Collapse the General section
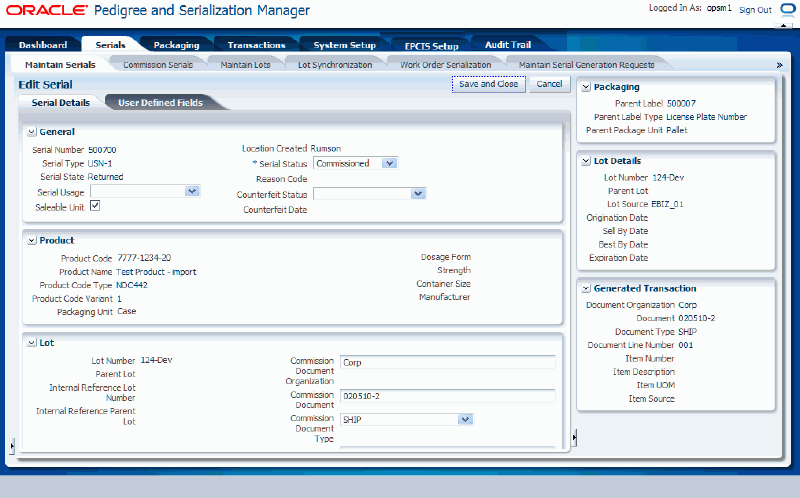Image resolution: width=800 pixels, height=498 pixels. click(32, 132)
